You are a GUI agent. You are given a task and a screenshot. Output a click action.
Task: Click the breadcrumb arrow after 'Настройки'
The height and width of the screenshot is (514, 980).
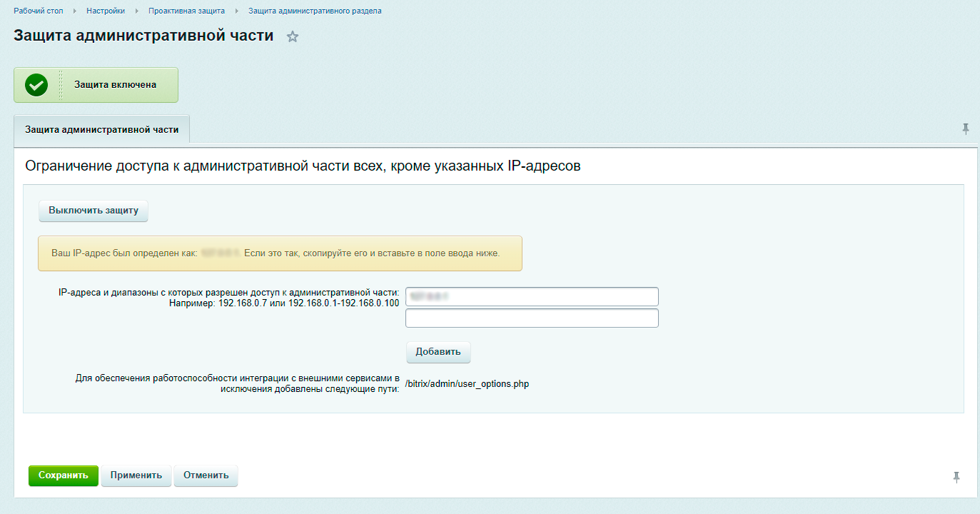point(137,11)
